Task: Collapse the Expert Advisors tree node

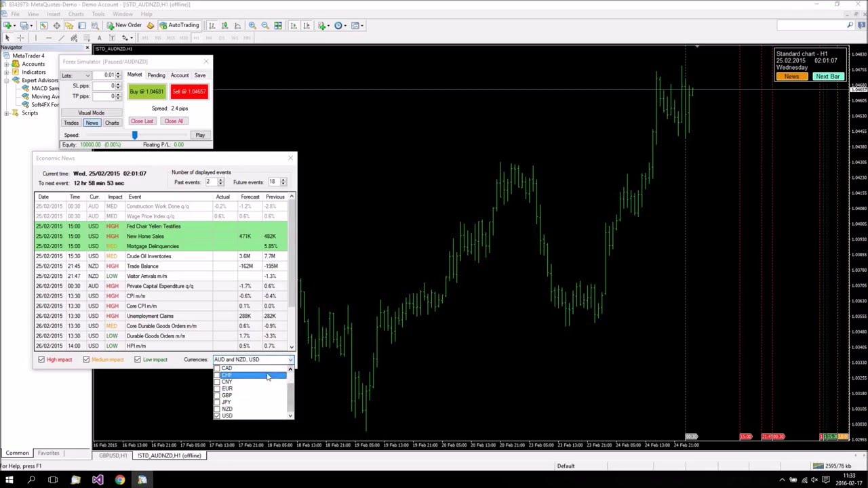Action: 6,80
